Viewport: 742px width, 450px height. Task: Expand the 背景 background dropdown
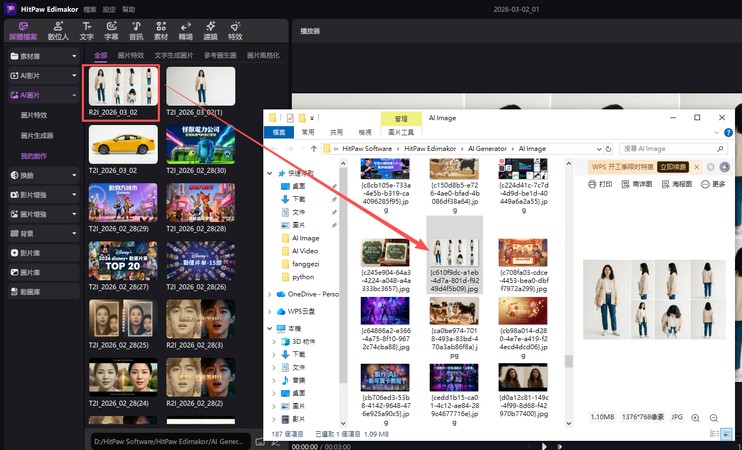74,233
